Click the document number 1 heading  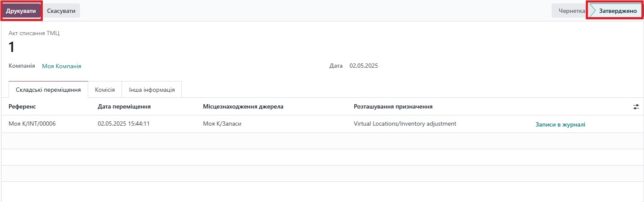pos(12,47)
